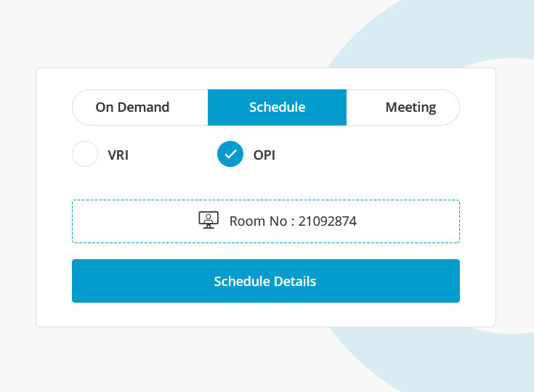Open schedule details via the blue button
Image resolution: width=534 pixels, height=392 pixels.
(x=265, y=281)
